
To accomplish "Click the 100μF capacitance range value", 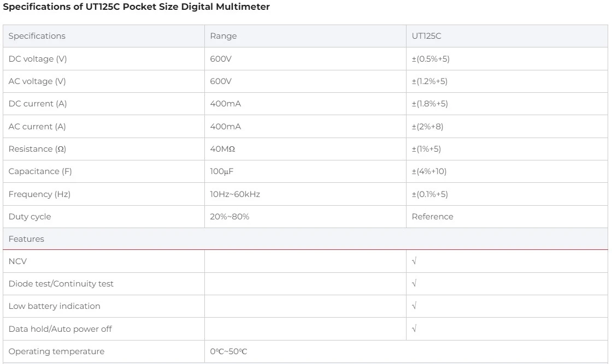I will (221, 171).
